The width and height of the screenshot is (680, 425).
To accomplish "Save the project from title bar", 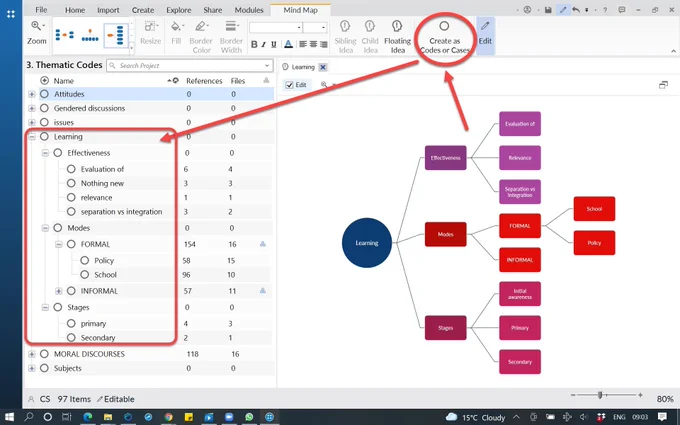I will (x=548, y=10).
